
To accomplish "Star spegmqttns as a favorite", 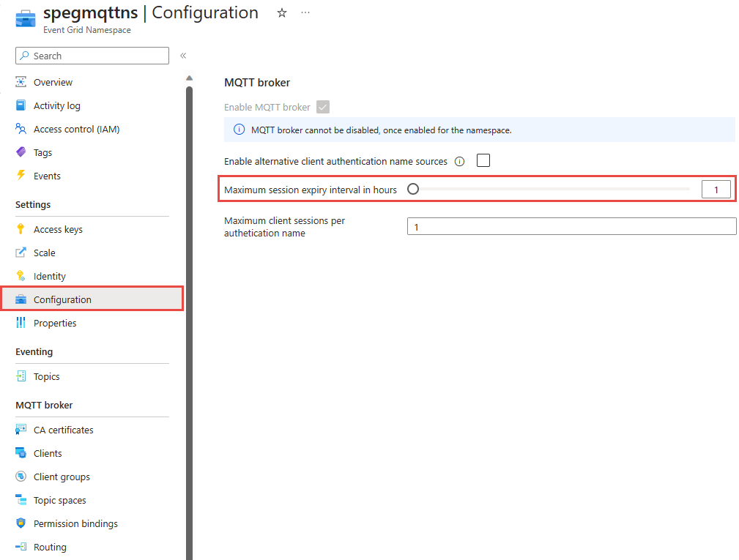I will coord(281,12).
